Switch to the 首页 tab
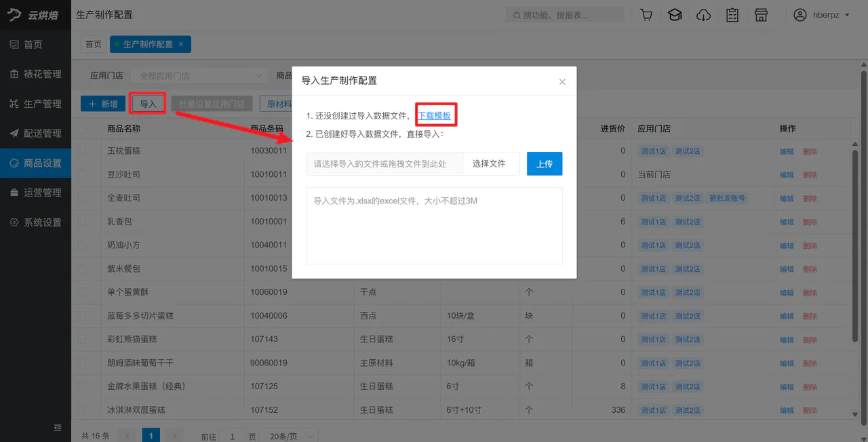 click(94, 44)
